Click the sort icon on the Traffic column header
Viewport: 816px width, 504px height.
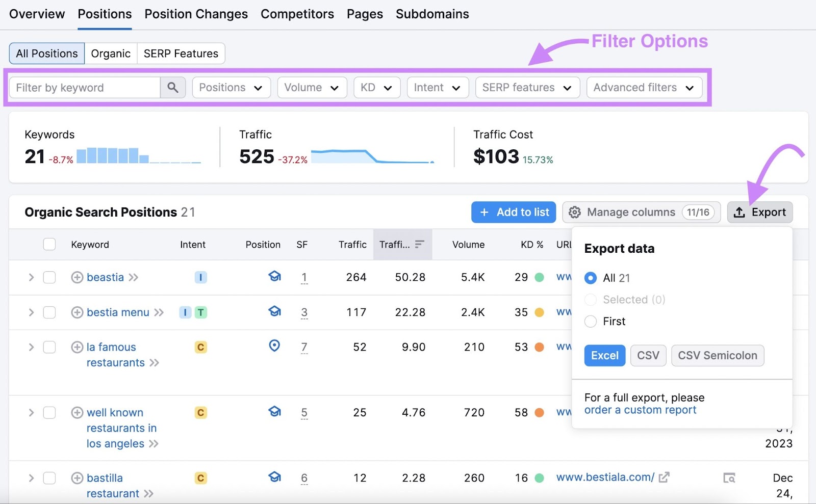click(419, 244)
